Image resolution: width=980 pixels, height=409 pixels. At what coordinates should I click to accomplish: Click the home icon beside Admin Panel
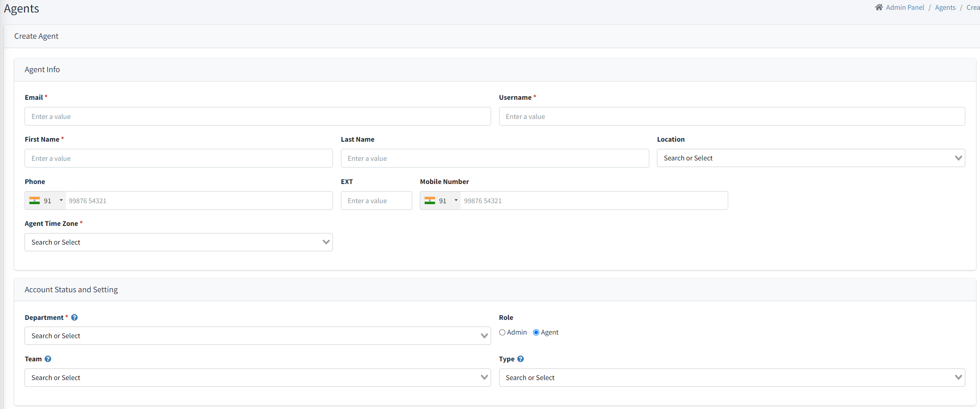pyautogui.click(x=878, y=7)
